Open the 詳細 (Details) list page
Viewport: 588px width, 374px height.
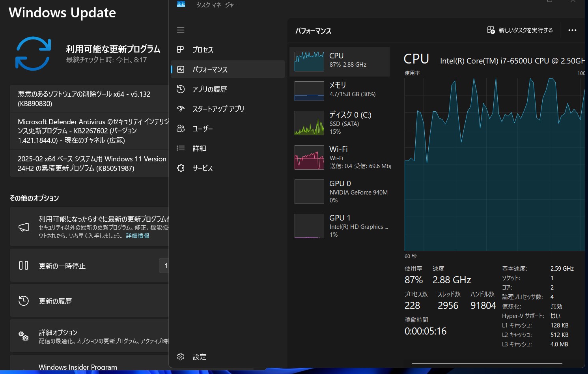click(199, 148)
